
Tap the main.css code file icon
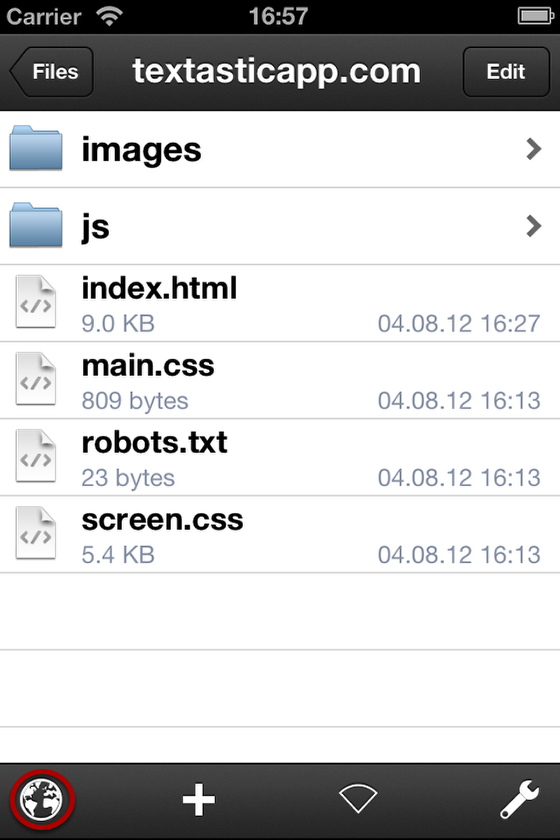[35, 379]
